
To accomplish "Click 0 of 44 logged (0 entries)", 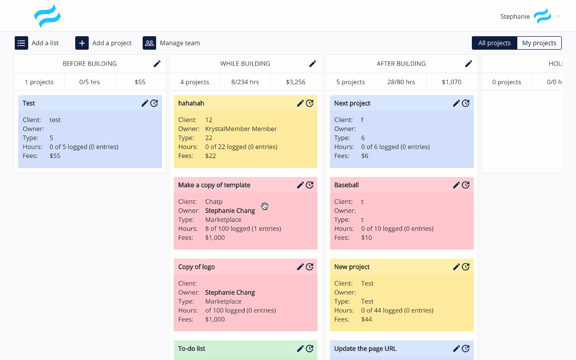I will (x=397, y=310).
